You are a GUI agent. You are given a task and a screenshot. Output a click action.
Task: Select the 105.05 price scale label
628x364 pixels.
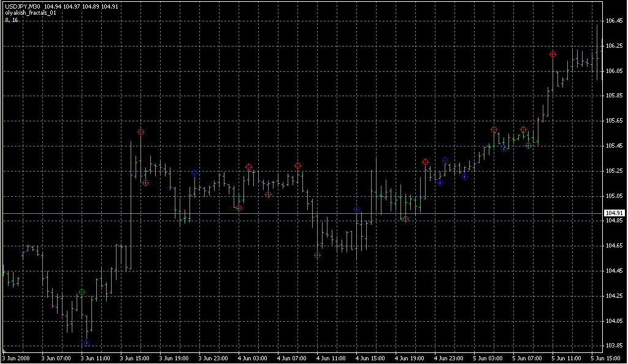(614, 196)
